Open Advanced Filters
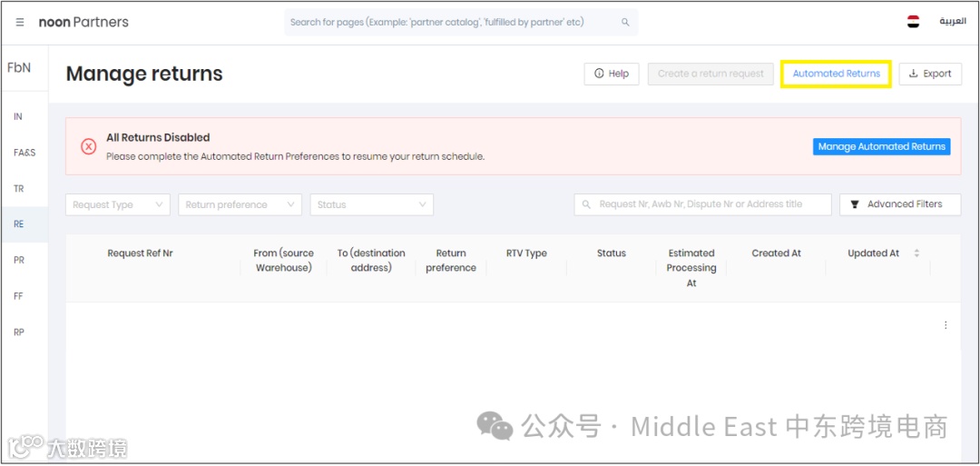The width and height of the screenshot is (980, 466). (900, 204)
